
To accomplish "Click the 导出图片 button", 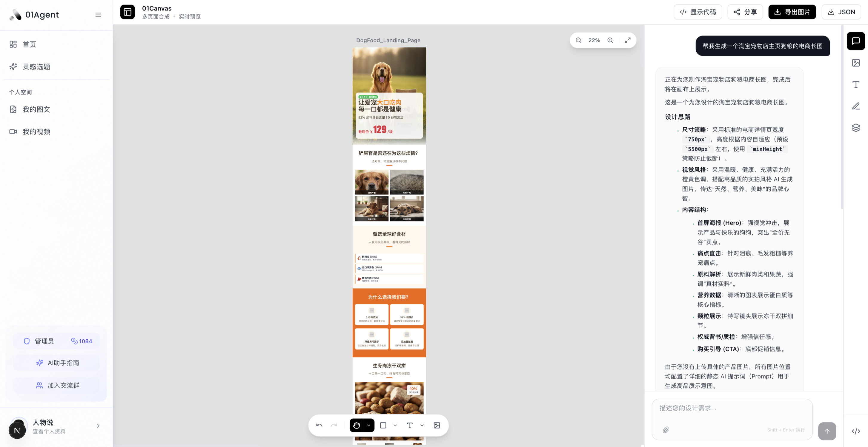I will pyautogui.click(x=792, y=12).
